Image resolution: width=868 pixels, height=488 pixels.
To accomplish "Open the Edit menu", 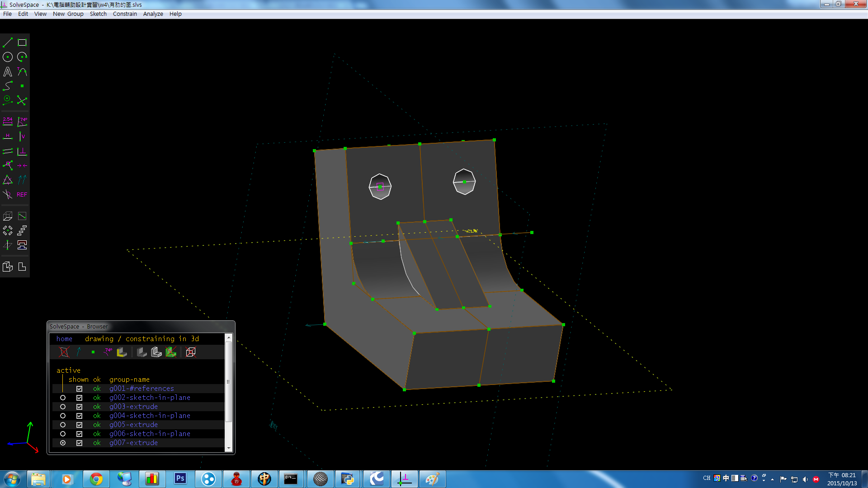I will click(23, 14).
